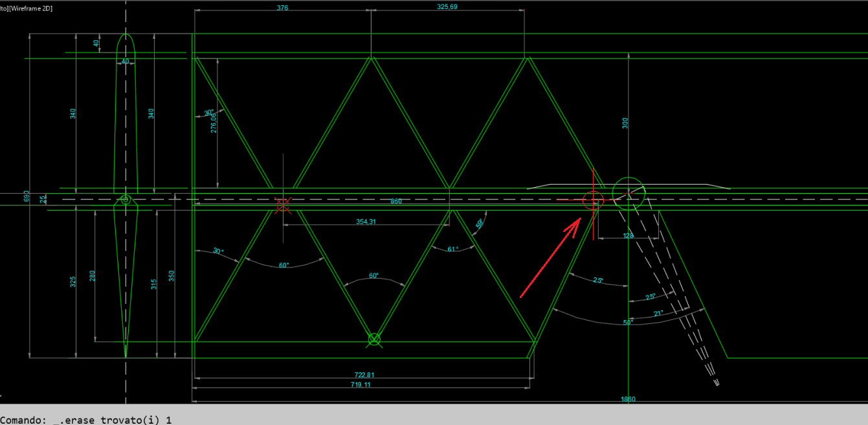Image resolution: width=868 pixels, height=425 pixels.
Task: Click the 722,81 dimension text
Action: pos(364,375)
